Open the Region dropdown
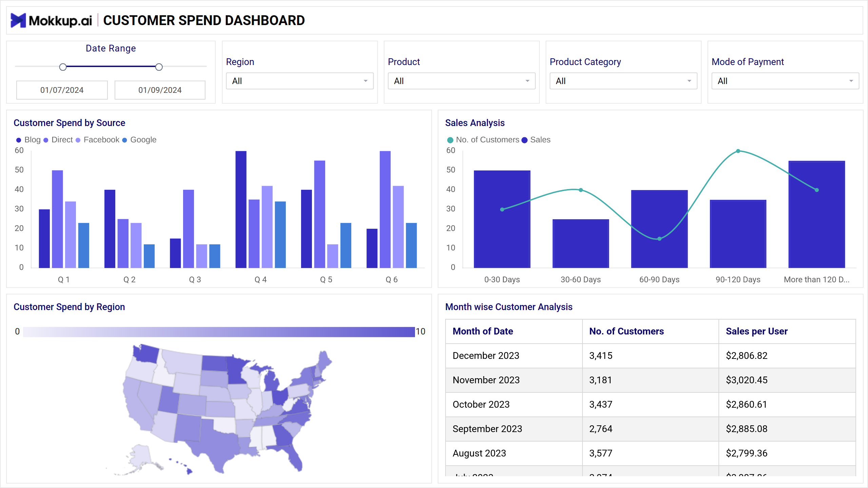 300,81
